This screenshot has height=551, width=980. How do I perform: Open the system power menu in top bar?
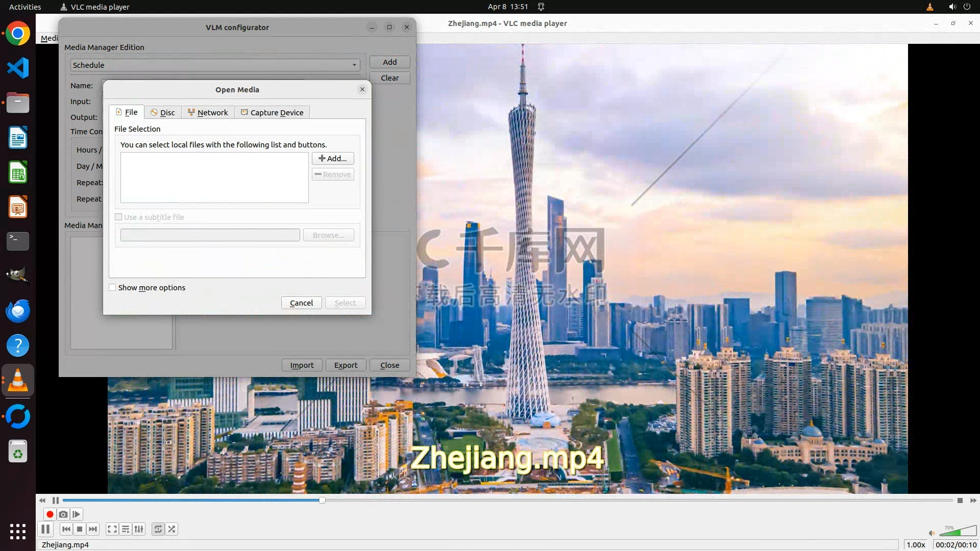point(967,7)
